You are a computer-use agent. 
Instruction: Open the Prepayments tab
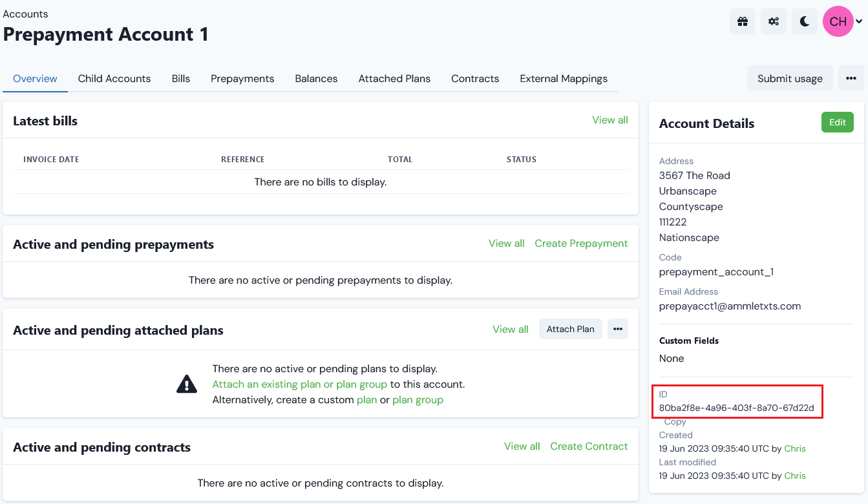[242, 78]
